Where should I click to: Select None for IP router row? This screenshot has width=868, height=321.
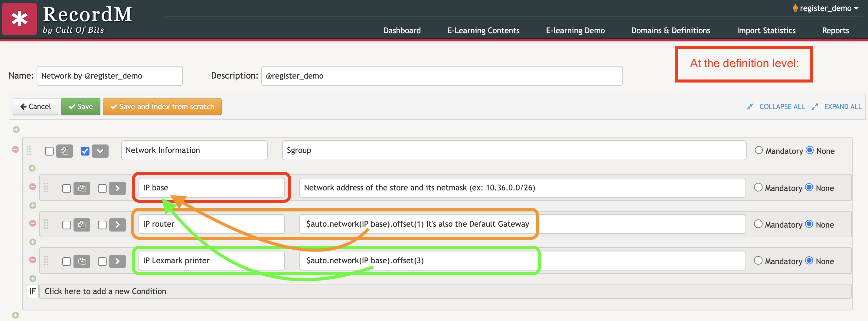click(809, 224)
